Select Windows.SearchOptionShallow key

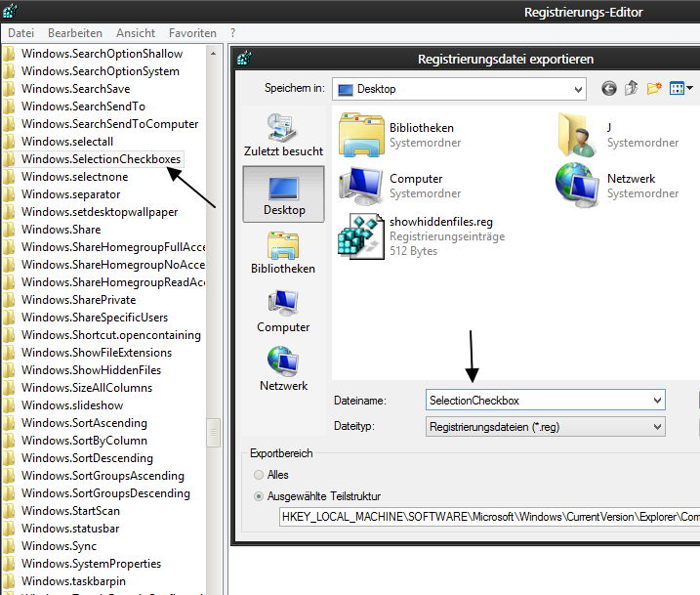(x=103, y=54)
